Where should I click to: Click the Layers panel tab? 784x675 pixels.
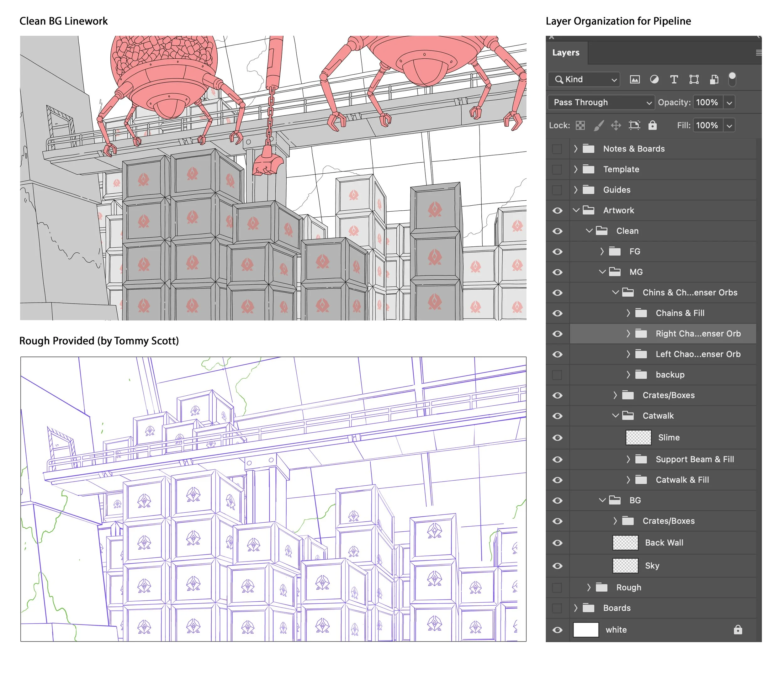[x=566, y=53]
